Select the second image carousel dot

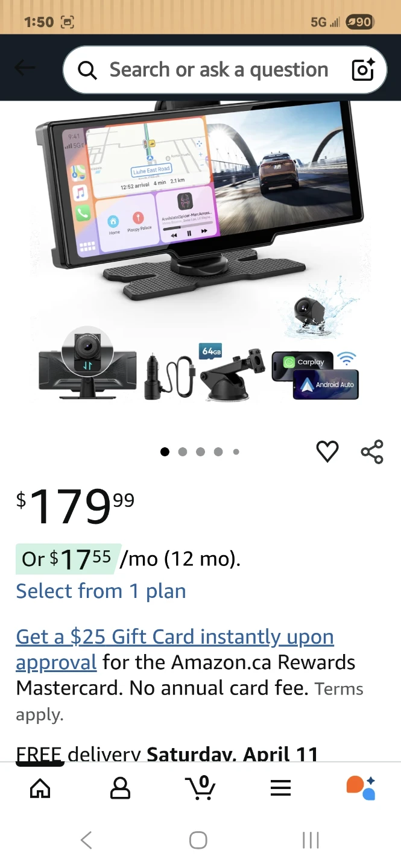point(183,451)
